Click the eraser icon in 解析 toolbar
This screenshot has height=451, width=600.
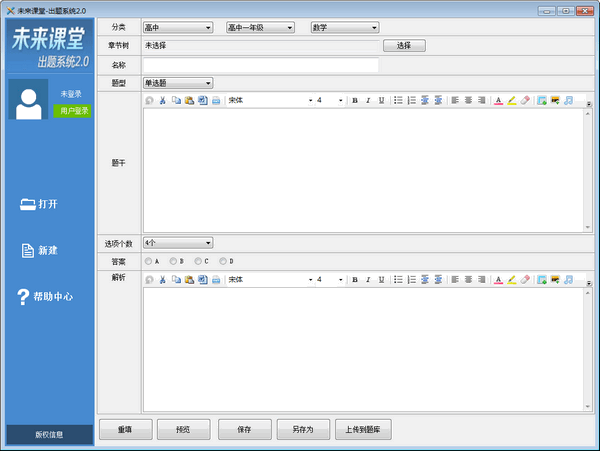tap(525, 280)
